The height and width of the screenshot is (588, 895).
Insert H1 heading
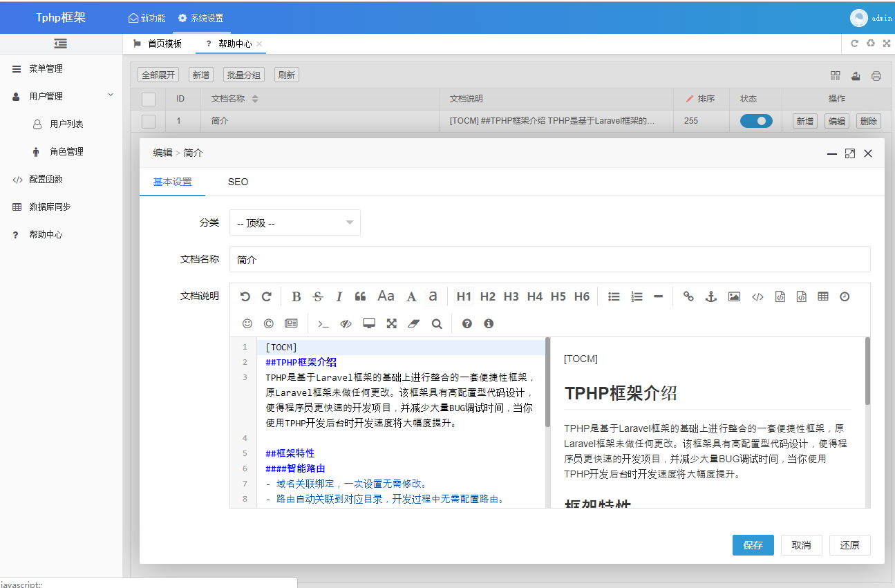tap(464, 296)
